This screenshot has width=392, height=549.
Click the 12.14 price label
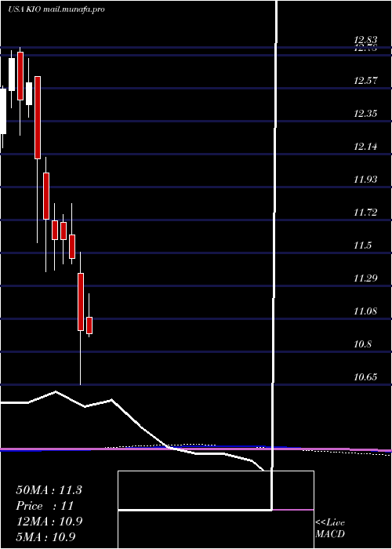click(x=365, y=147)
